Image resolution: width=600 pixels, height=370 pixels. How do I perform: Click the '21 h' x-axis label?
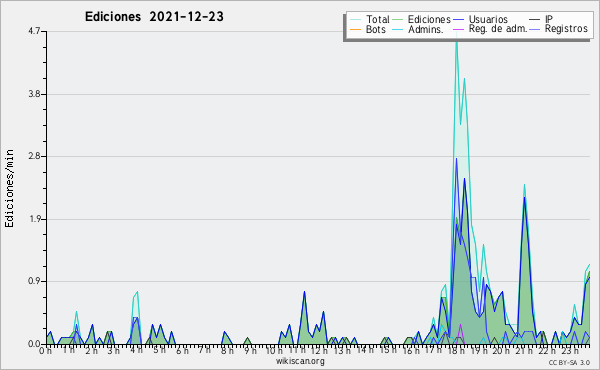[x=523, y=350]
